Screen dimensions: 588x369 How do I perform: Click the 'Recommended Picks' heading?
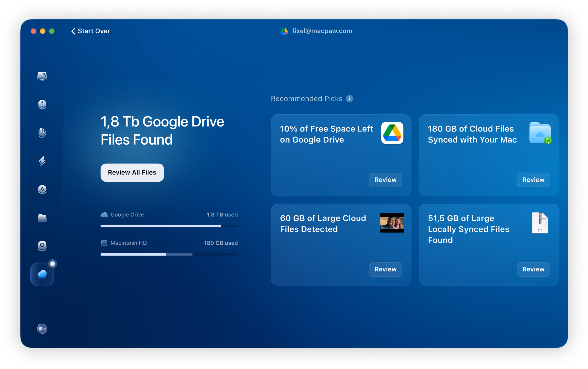coord(306,99)
